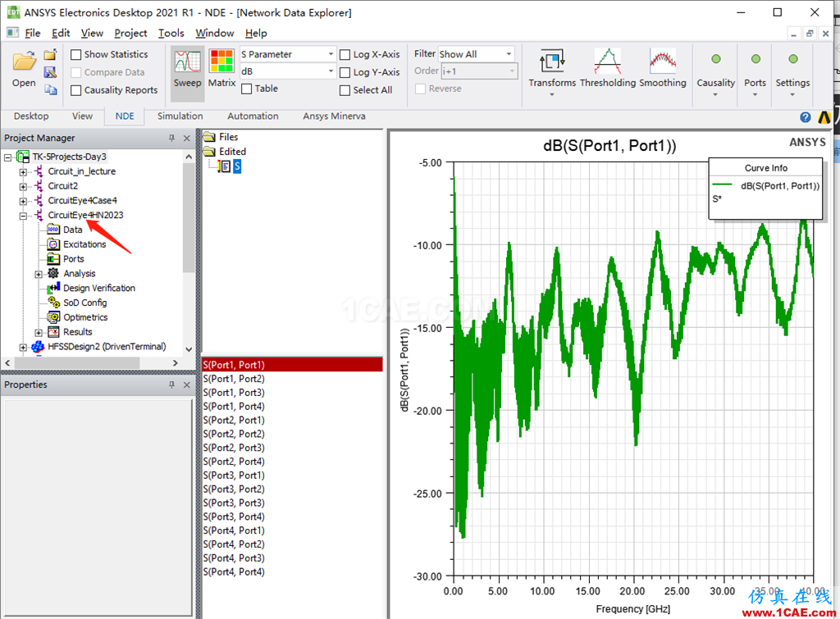Viewport: 840px width, 619px height.
Task: Select the TK-5Projects-Day3 project node
Action: click(x=69, y=157)
